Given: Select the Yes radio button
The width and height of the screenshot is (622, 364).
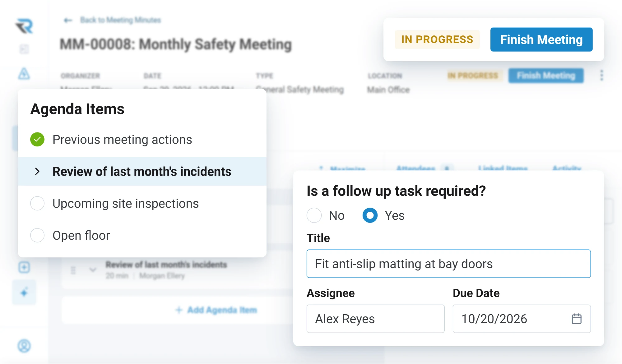Looking at the screenshot, I should tap(370, 215).
